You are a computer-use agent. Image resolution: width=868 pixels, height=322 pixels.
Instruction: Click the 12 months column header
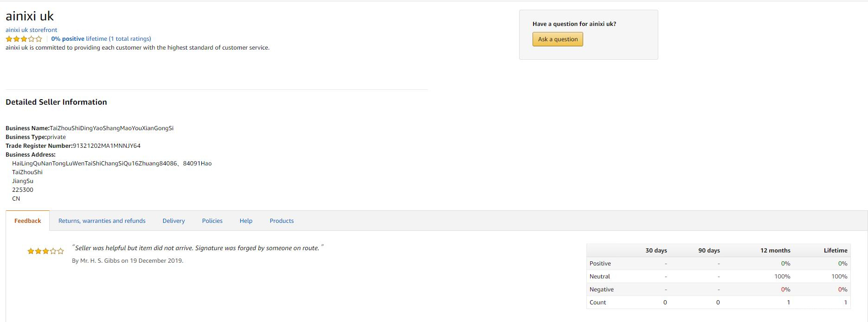click(775, 251)
